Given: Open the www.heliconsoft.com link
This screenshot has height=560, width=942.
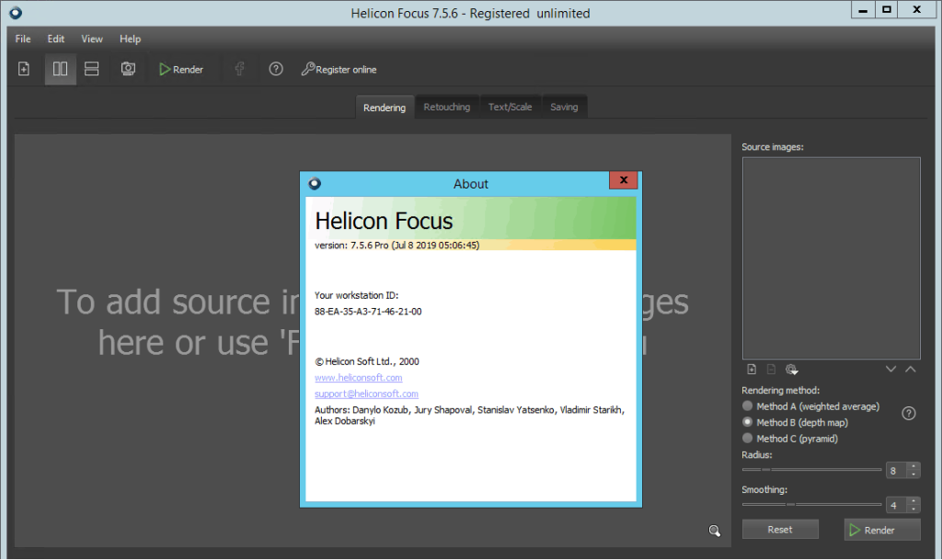Looking at the screenshot, I should click(x=359, y=378).
